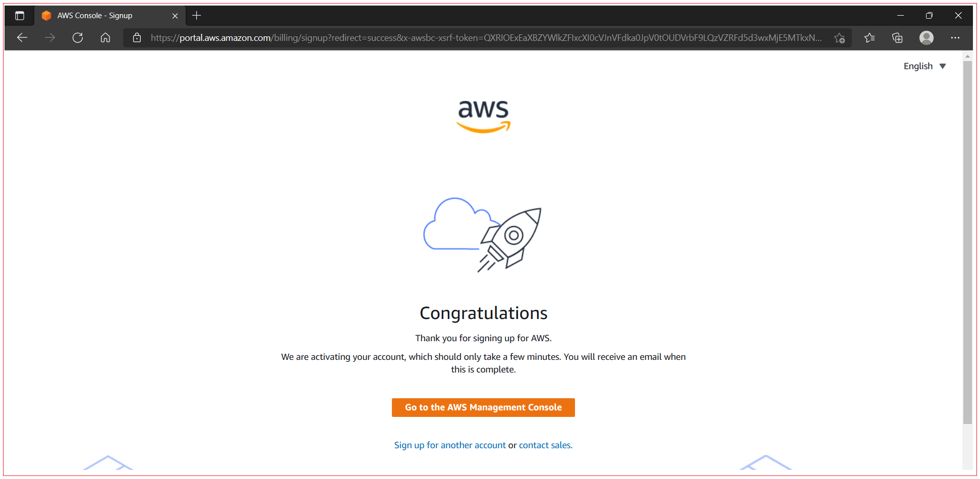Reload the page using the refresh button
This screenshot has height=479, width=980.
point(77,37)
